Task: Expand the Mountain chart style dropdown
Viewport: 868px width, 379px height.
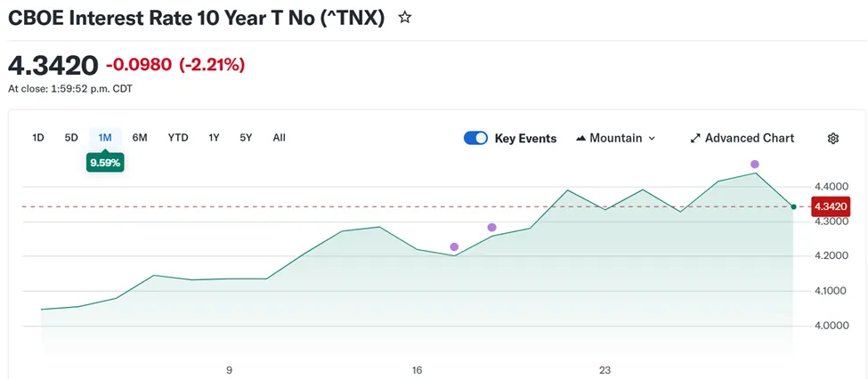Action: tap(652, 138)
